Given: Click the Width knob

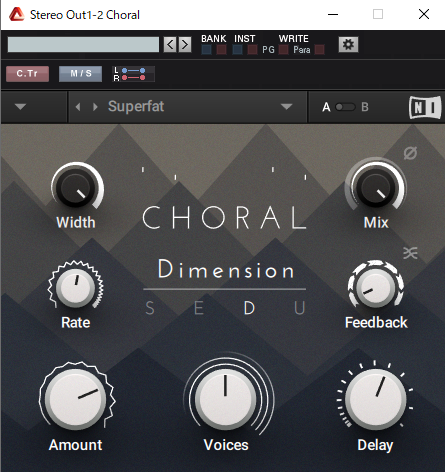Looking at the screenshot, I should tap(76, 188).
